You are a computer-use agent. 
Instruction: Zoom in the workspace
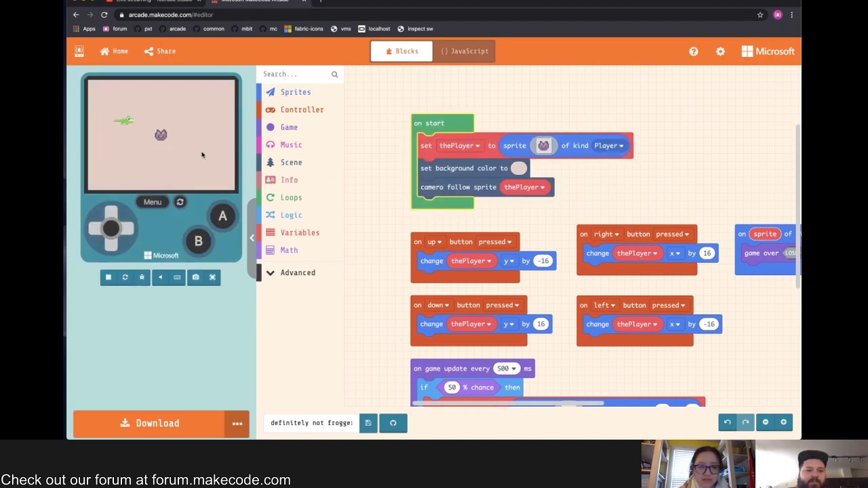(x=783, y=422)
